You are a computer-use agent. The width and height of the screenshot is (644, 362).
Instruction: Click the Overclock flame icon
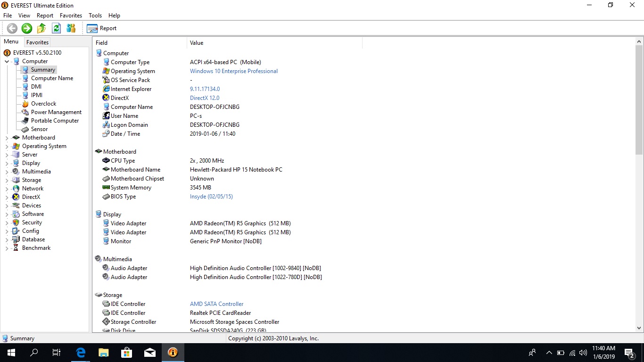[x=25, y=104]
